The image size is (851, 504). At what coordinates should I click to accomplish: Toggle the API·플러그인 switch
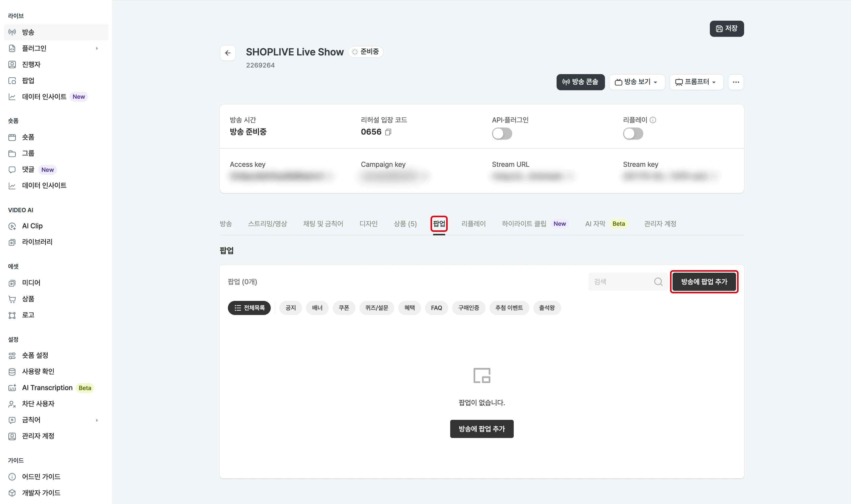[502, 134]
